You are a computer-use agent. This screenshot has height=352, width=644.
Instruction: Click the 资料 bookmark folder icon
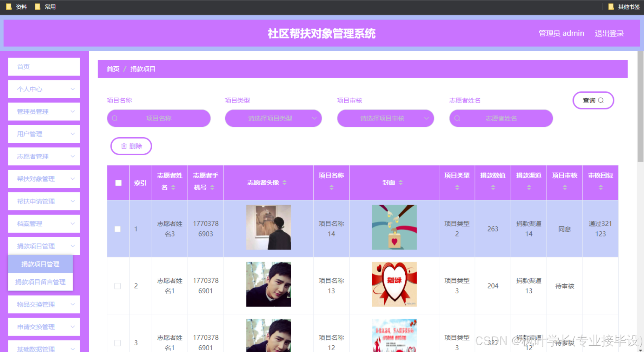pos(9,7)
